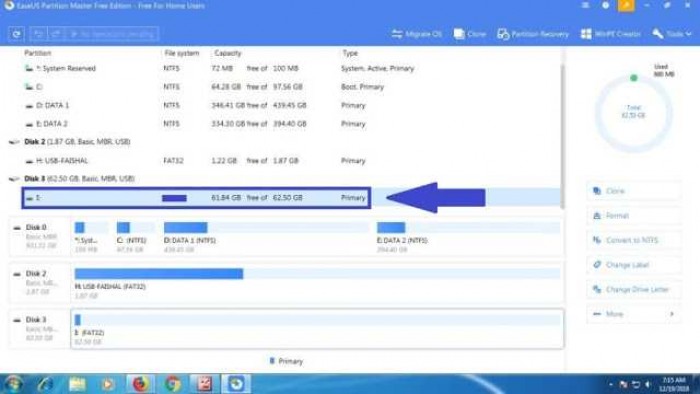The width and height of the screenshot is (700, 394).
Task: Select System partition block in Disk 0 map
Action: tap(91, 237)
